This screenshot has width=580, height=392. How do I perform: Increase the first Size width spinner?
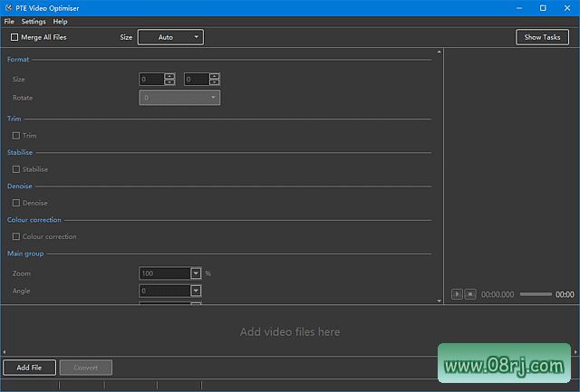pos(169,76)
